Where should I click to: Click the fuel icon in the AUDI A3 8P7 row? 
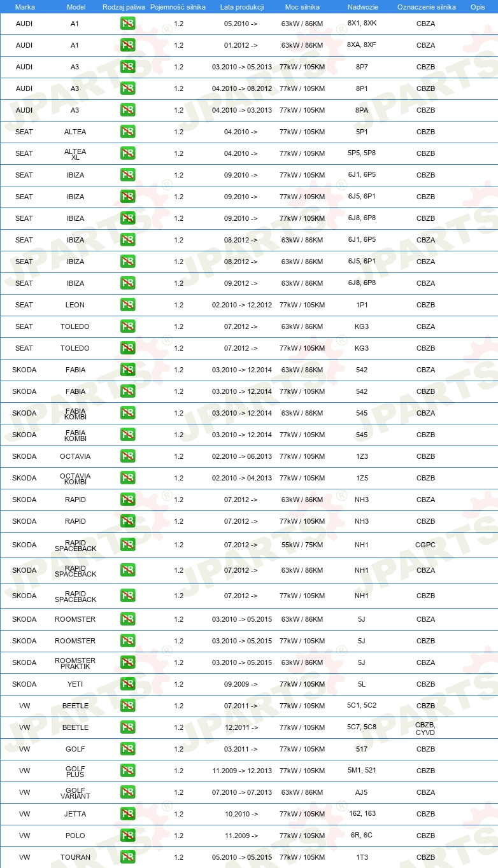127,66
